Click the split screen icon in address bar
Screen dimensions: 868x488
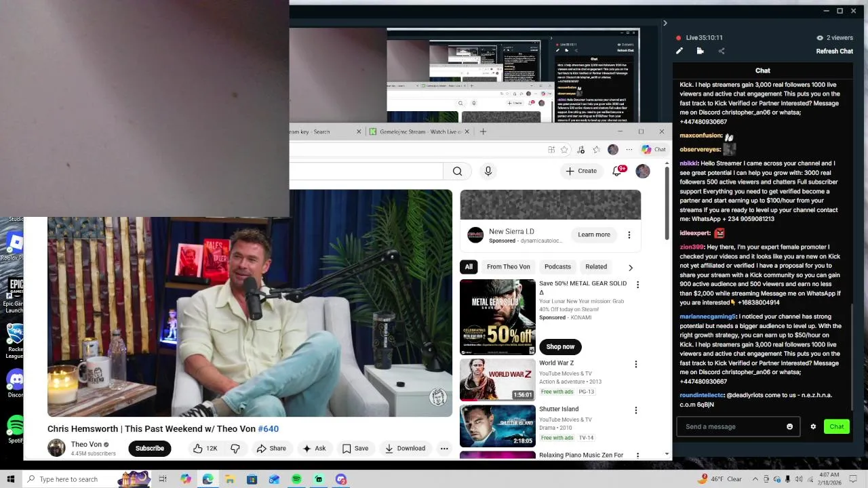tap(551, 149)
